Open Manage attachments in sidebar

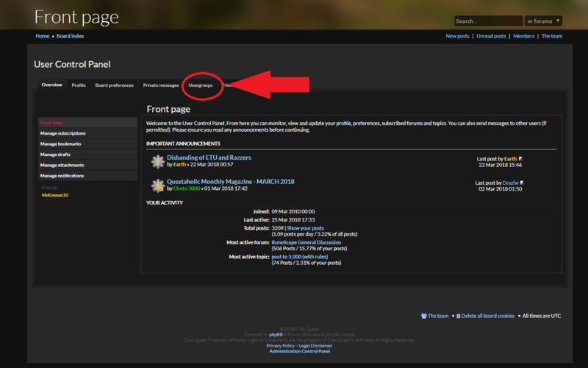click(87, 165)
